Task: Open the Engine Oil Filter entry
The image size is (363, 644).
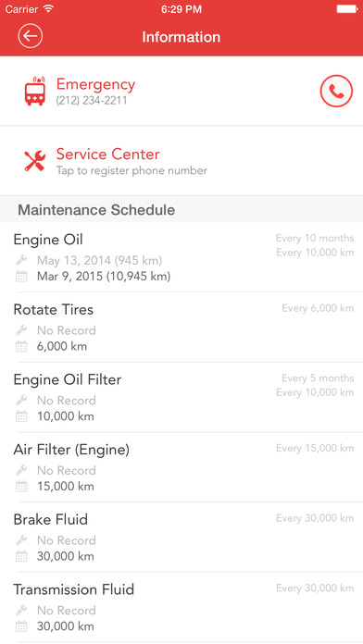Action: pos(181,397)
